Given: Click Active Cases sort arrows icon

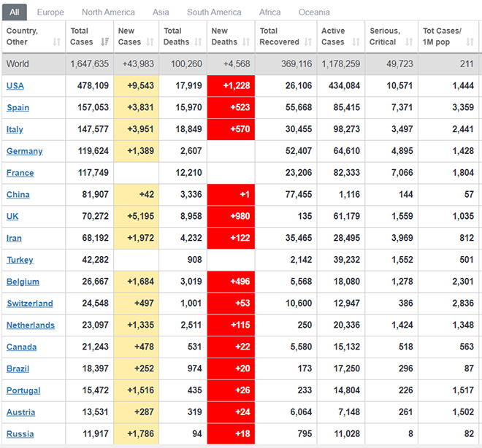Looking at the screenshot, I should pos(356,42).
